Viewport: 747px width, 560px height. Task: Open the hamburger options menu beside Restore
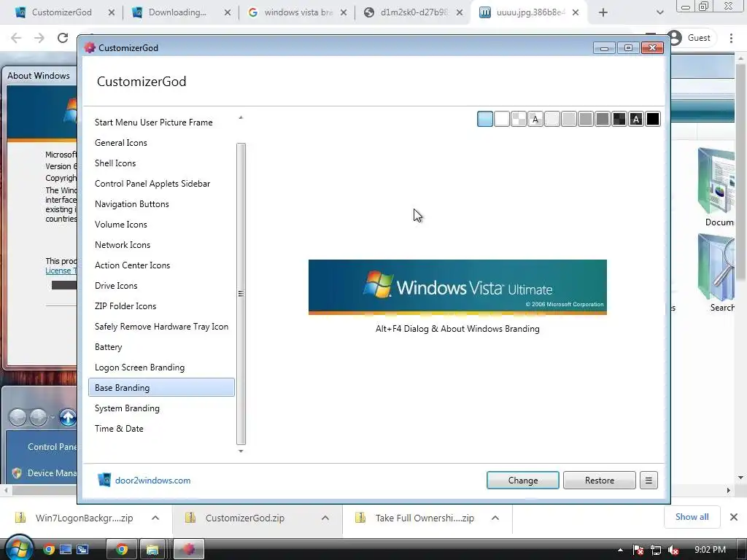click(x=649, y=481)
